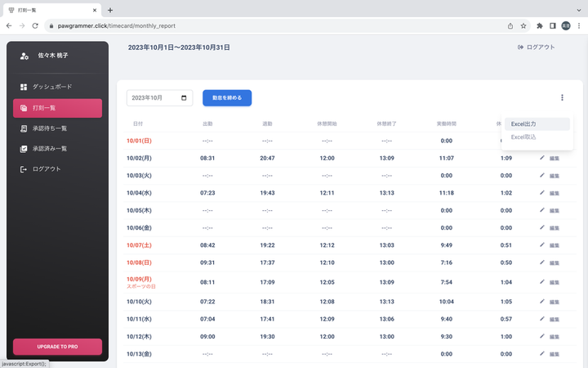Click edit pencil for 10/09(月) row
Screen dimensions: 588x368
[x=542, y=281]
